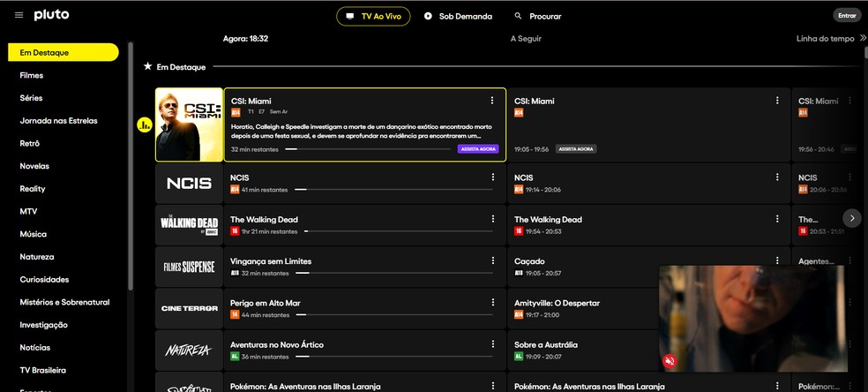Click gray Assista Agora on 19:05 CSI
Screen dimensions: 868x392
pyautogui.click(x=576, y=149)
